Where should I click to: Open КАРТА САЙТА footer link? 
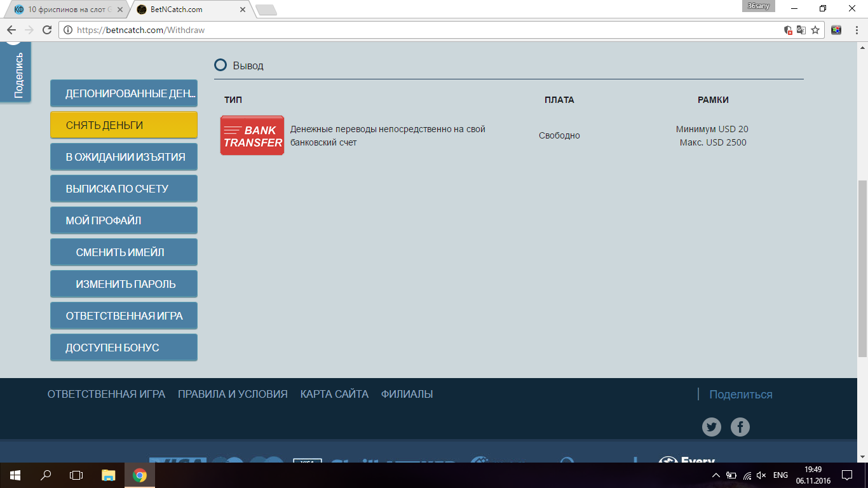coord(334,394)
